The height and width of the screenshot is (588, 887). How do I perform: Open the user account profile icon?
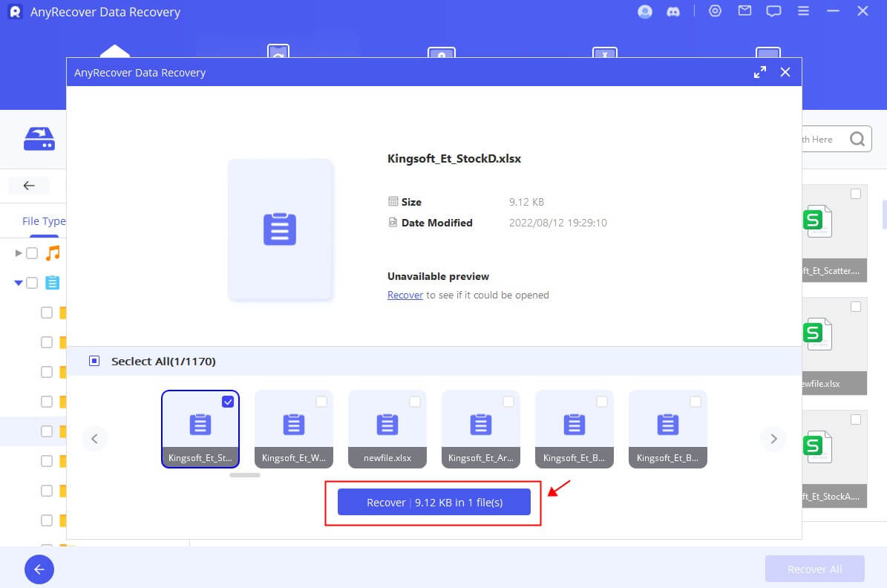(644, 12)
